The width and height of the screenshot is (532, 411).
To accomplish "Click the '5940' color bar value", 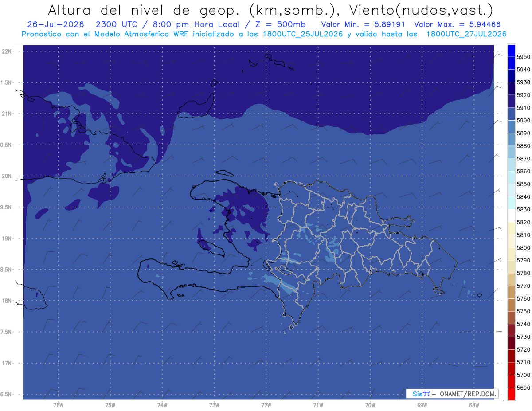I will 523,70.
